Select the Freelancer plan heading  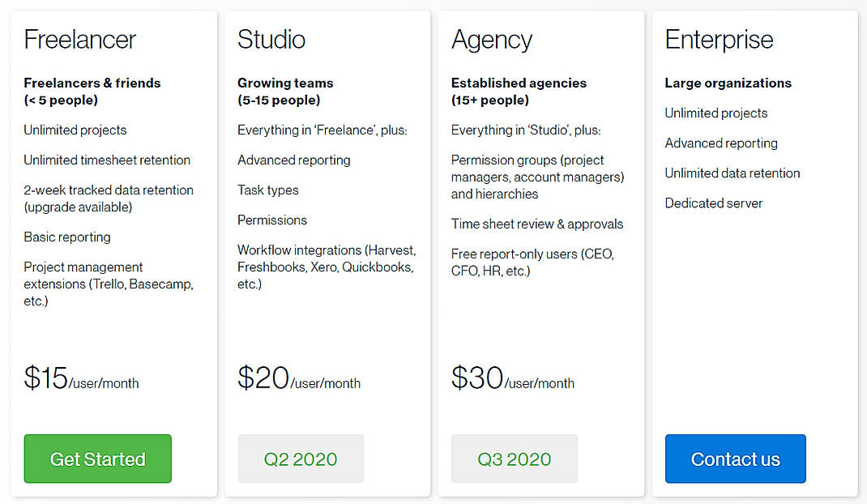click(x=80, y=39)
